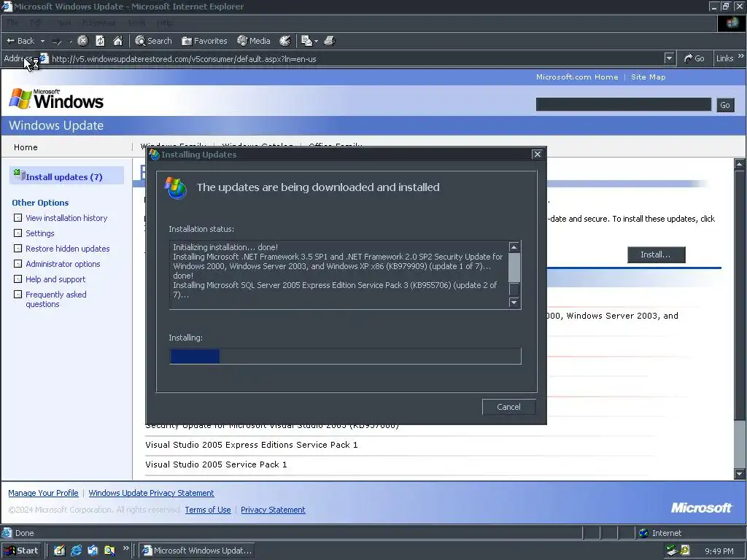Open Help and support link
This screenshot has width=747, height=560.
pos(55,279)
